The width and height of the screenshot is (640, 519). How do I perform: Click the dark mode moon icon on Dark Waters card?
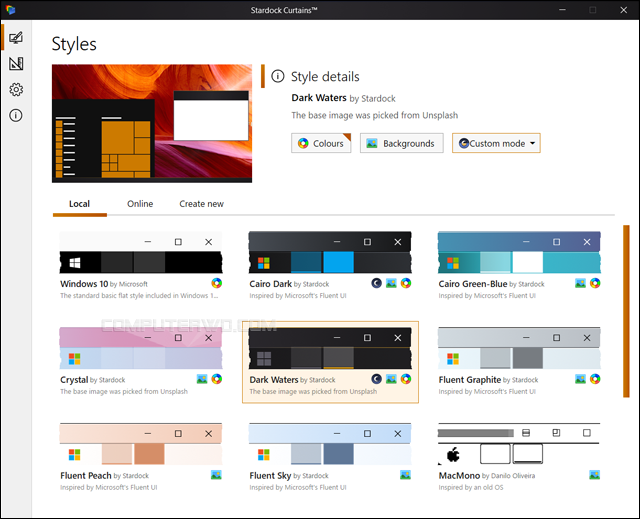click(x=376, y=379)
